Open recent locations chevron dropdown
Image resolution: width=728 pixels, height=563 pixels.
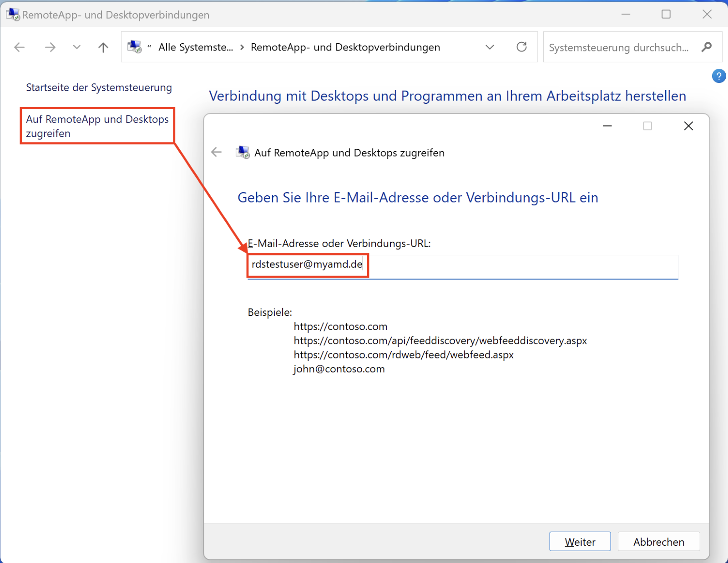76,47
